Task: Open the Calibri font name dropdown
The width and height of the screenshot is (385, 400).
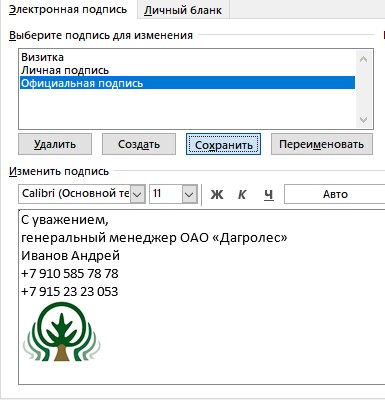Action: click(x=138, y=194)
